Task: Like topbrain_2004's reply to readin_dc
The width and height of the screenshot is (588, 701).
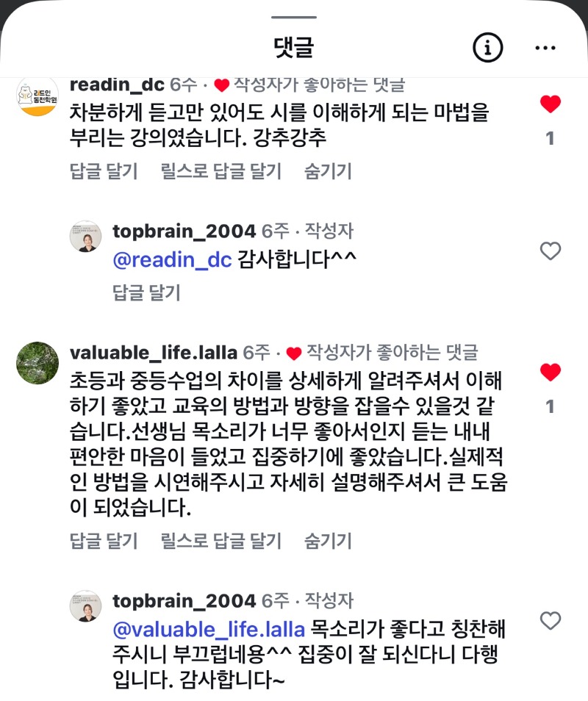Action: 550,252
